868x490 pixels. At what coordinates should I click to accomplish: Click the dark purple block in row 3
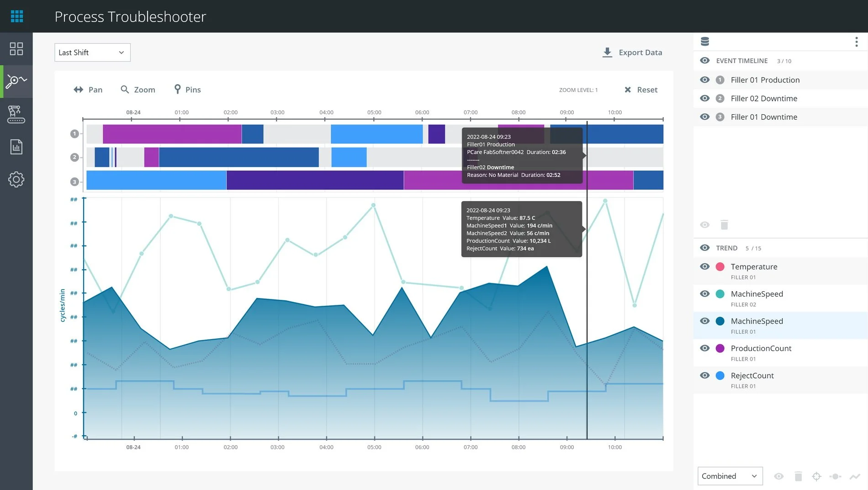pos(315,180)
